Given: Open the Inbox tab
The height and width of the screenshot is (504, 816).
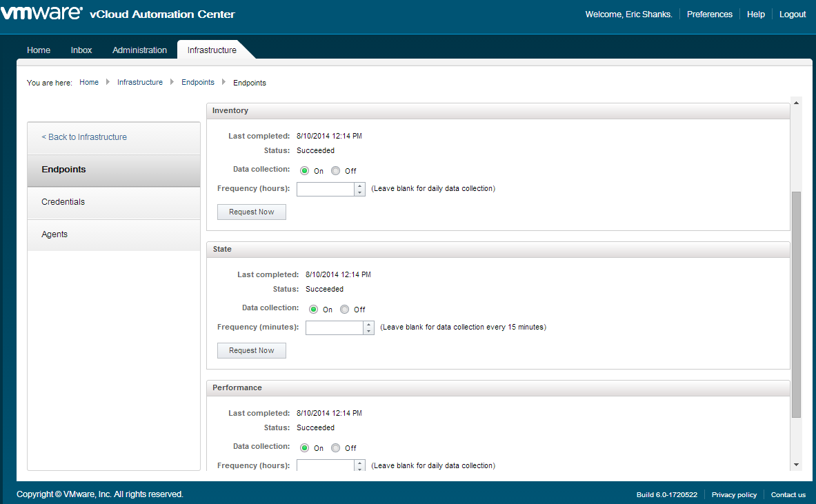Looking at the screenshot, I should click(81, 50).
